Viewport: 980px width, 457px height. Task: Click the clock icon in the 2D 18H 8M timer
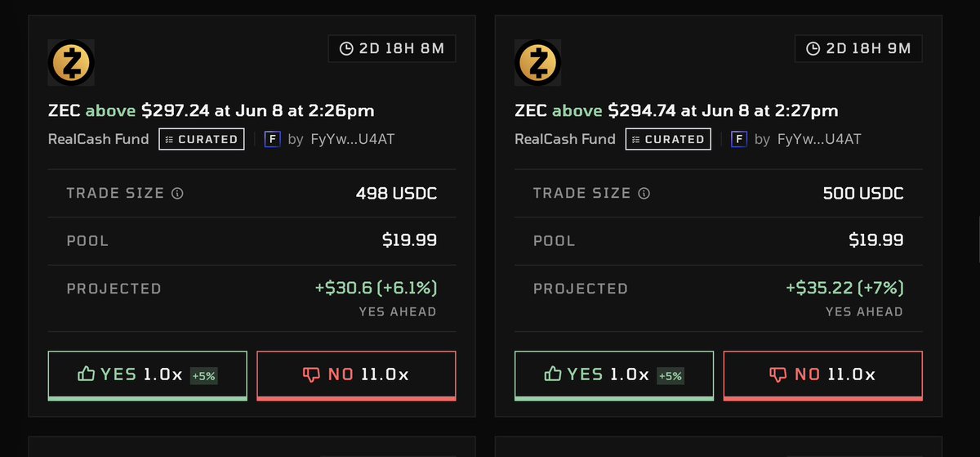[x=345, y=49]
